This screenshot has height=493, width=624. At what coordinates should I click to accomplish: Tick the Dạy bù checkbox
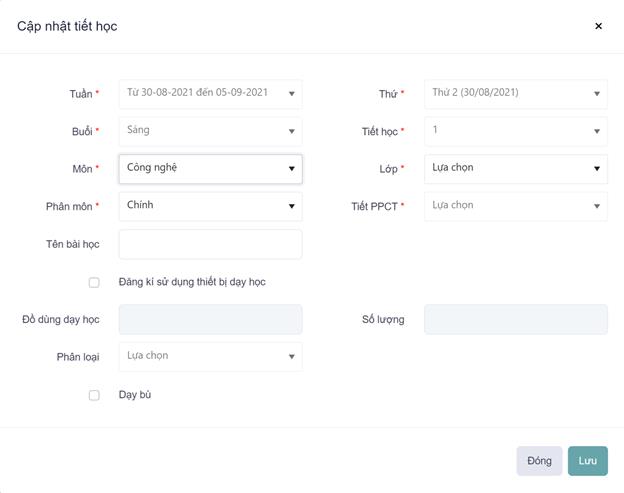point(94,395)
